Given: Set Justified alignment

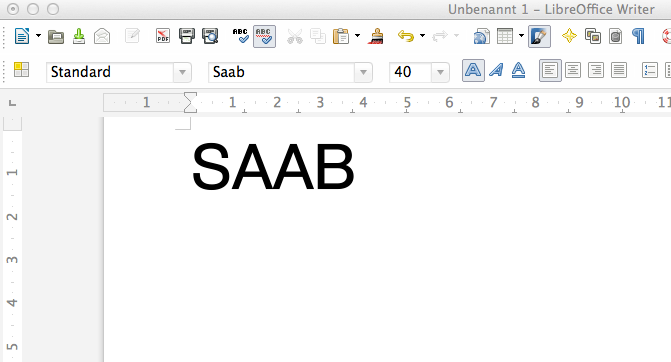Looking at the screenshot, I should point(619,70).
